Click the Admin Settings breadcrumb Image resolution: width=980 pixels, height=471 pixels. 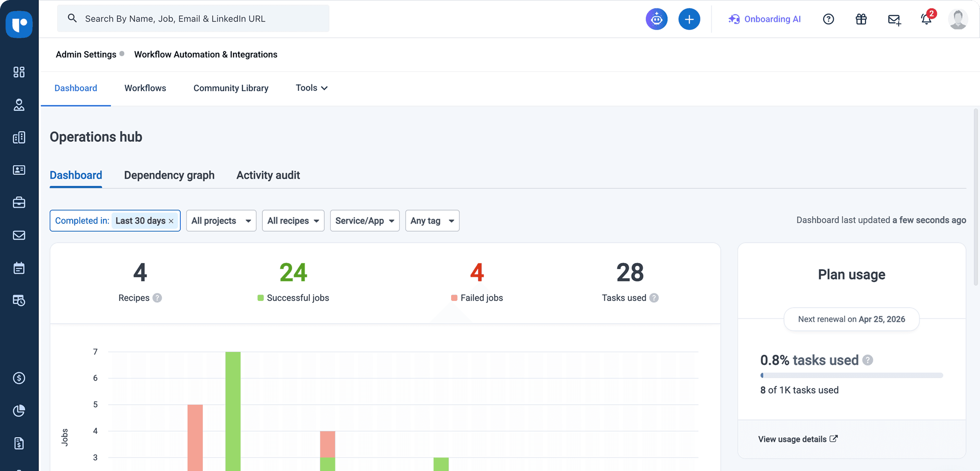coord(86,54)
